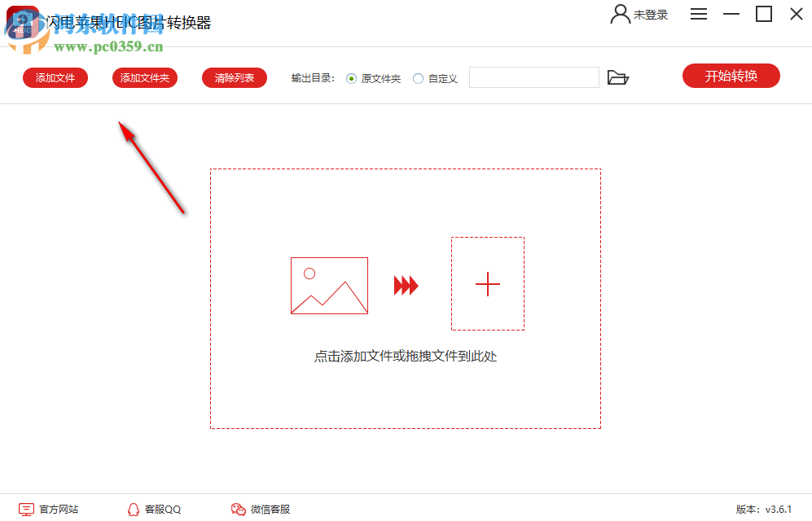Click the output directory input field

coord(533,77)
